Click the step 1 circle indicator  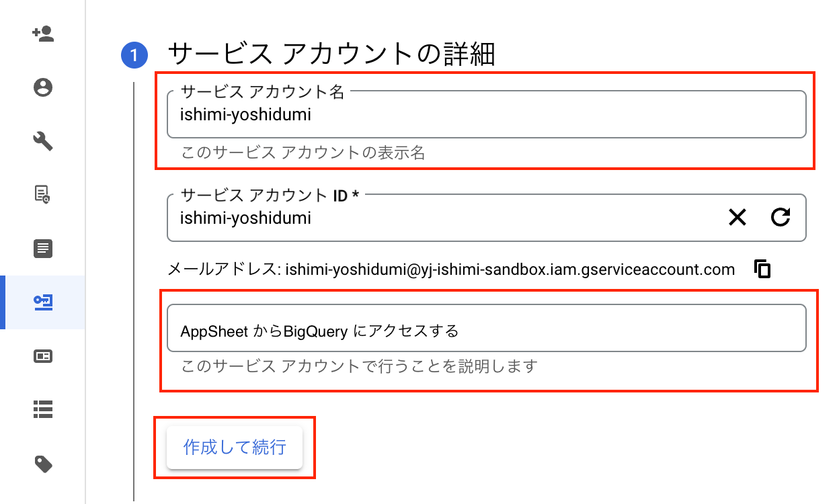click(134, 56)
